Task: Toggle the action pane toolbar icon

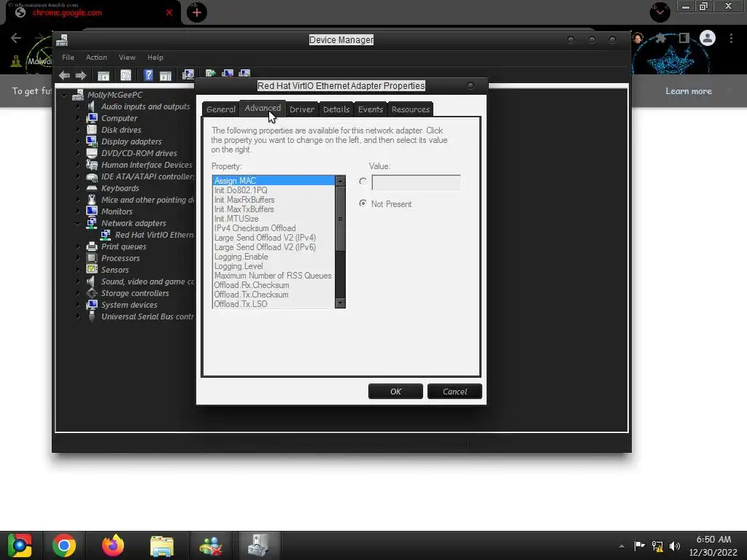Action: (x=166, y=75)
